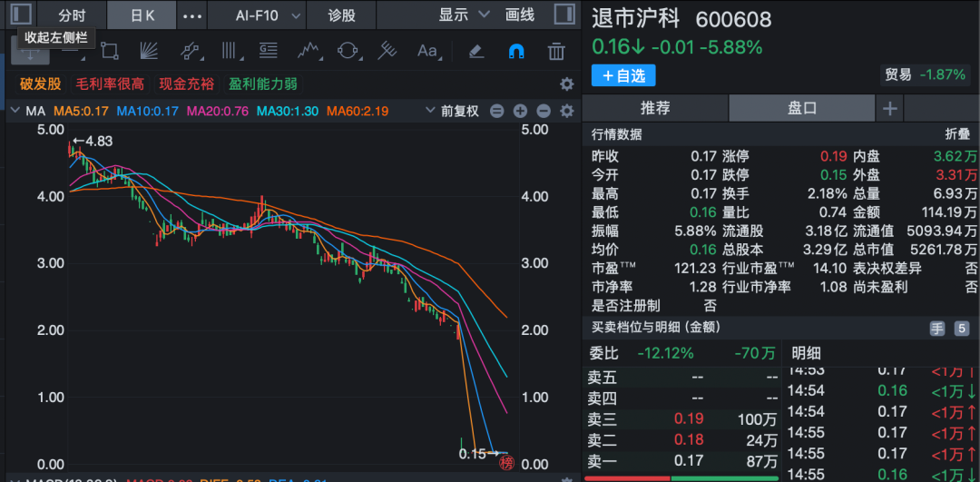Switch to 分时 intraday chart tab
The height and width of the screenshot is (482, 980).
[72, 15]
